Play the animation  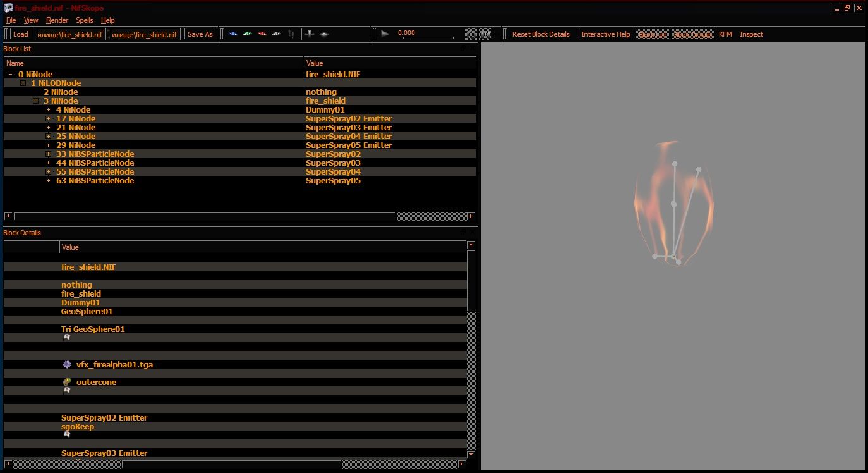385,34
